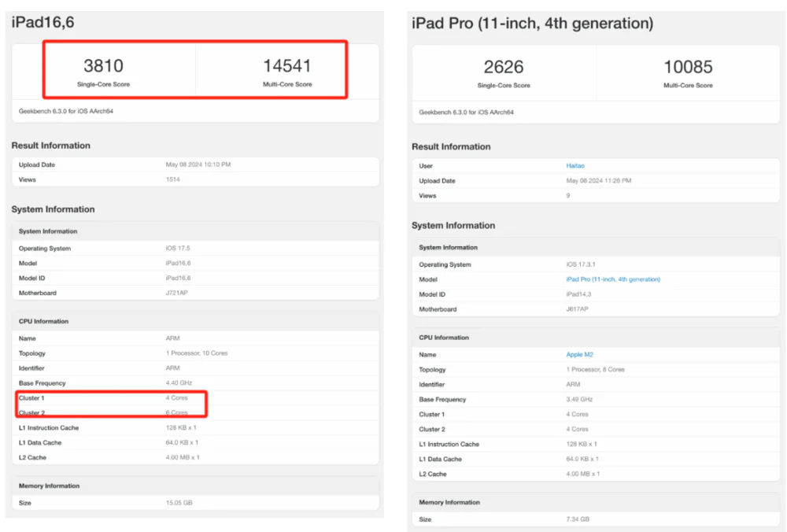Select the 10085 multi-core score

click(688, 67)
